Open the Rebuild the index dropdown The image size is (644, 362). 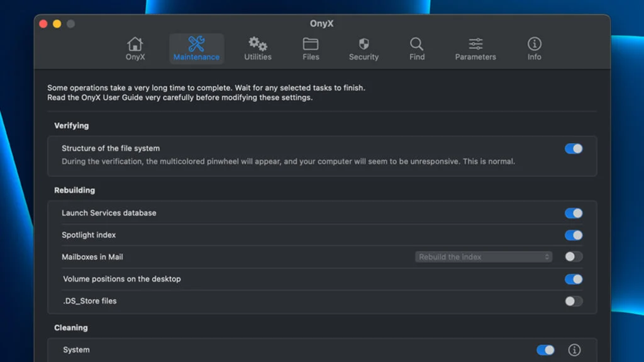pos(484,257)
